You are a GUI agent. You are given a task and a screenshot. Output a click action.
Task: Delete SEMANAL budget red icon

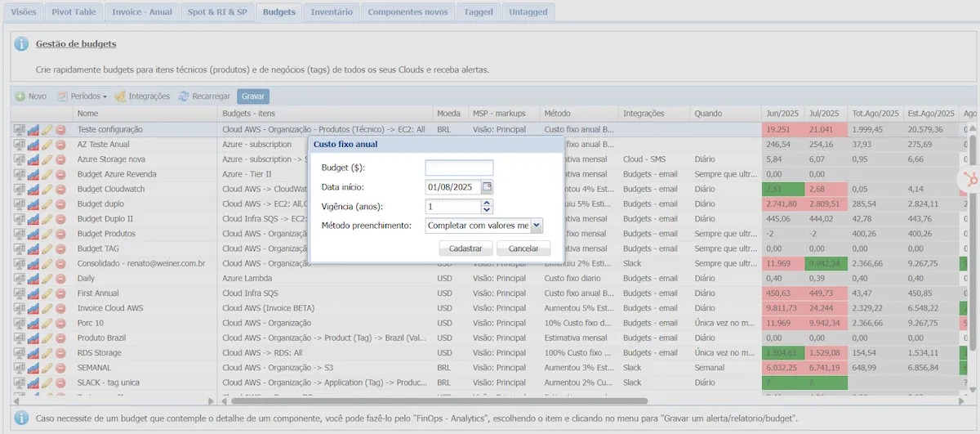tap(60, 367)
